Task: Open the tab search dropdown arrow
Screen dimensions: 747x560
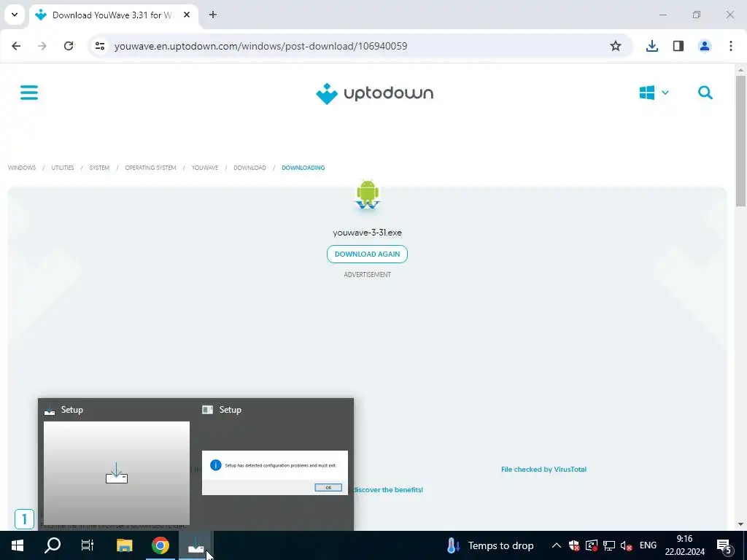Action: pyautogui.click(x=15, y=15)
